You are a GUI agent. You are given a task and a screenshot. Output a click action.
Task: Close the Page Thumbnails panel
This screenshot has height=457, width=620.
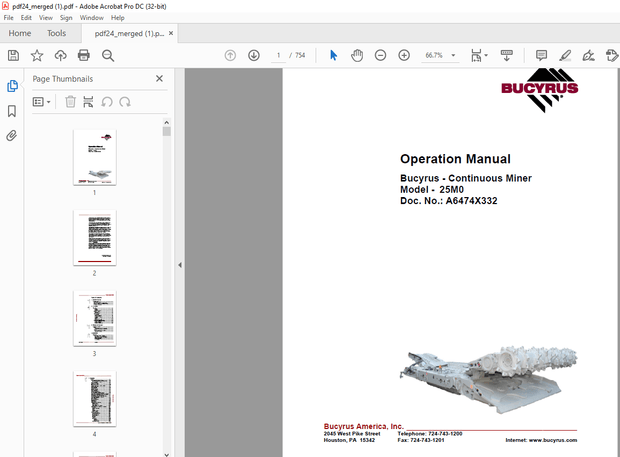click(159, 78)
